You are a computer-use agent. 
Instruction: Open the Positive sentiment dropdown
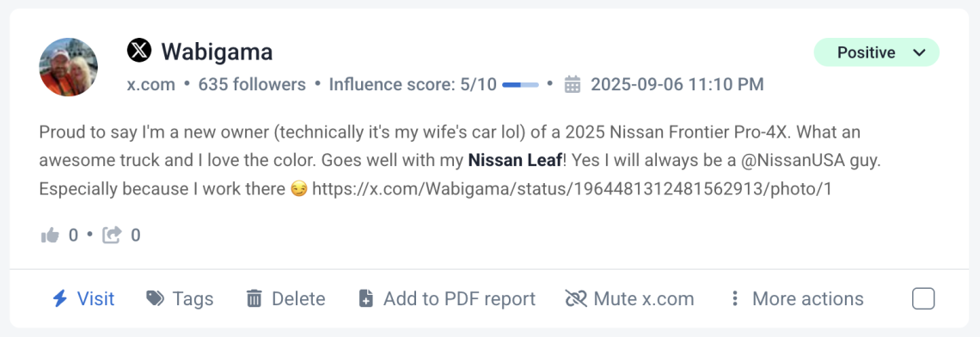pyautogui.click(x=876, y=52)
